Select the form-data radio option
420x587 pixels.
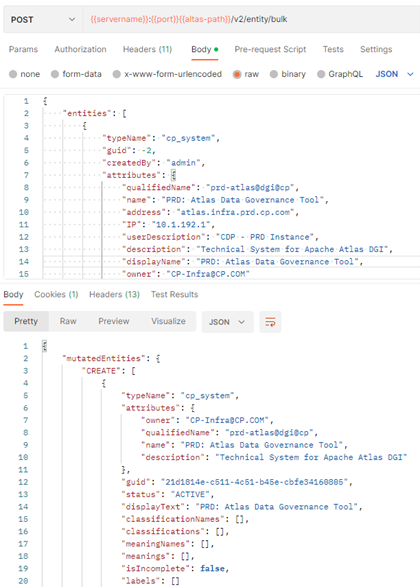[x=76, y=74]
